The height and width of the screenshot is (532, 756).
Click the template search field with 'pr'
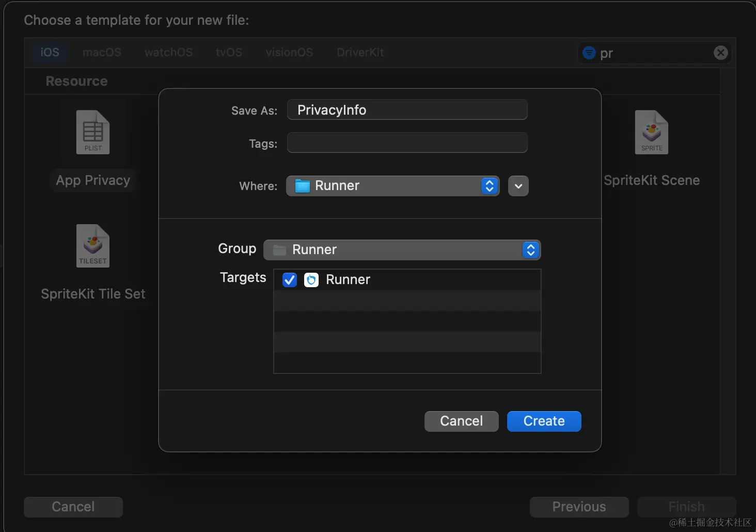click(654, 53)
